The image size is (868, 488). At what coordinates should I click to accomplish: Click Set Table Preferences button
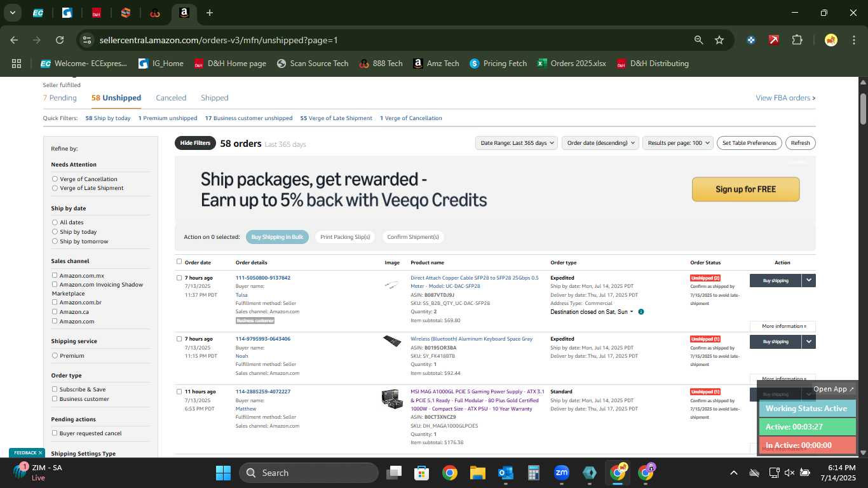pos(749,143)
